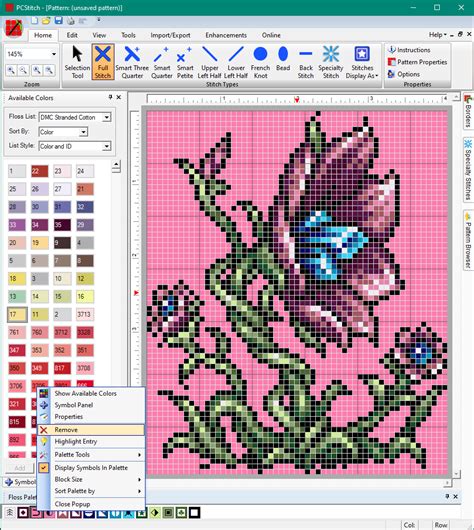Select the French Knot tool
Image resolution: width=474 pixels, height=530 pixels.
click(x=260, y=62)
